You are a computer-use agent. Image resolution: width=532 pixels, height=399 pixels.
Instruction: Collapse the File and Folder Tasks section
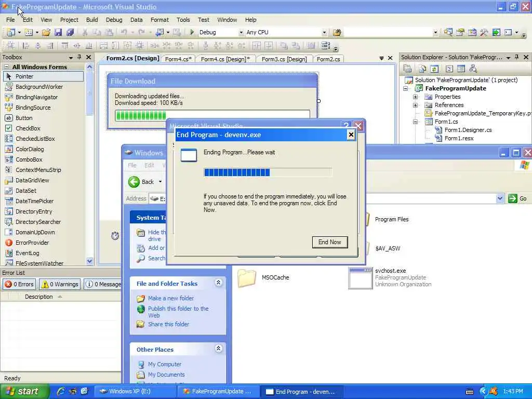pos(219,283)
